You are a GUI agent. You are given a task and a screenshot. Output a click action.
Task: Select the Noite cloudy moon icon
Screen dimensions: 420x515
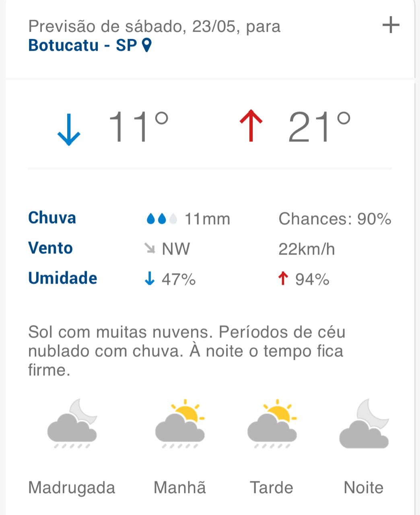tap(364, 424)
